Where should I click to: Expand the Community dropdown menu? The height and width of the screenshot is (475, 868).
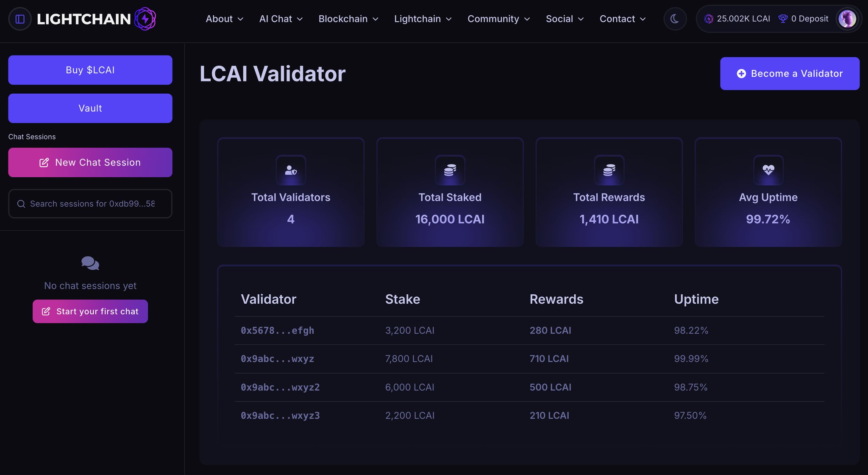point(498,19)
